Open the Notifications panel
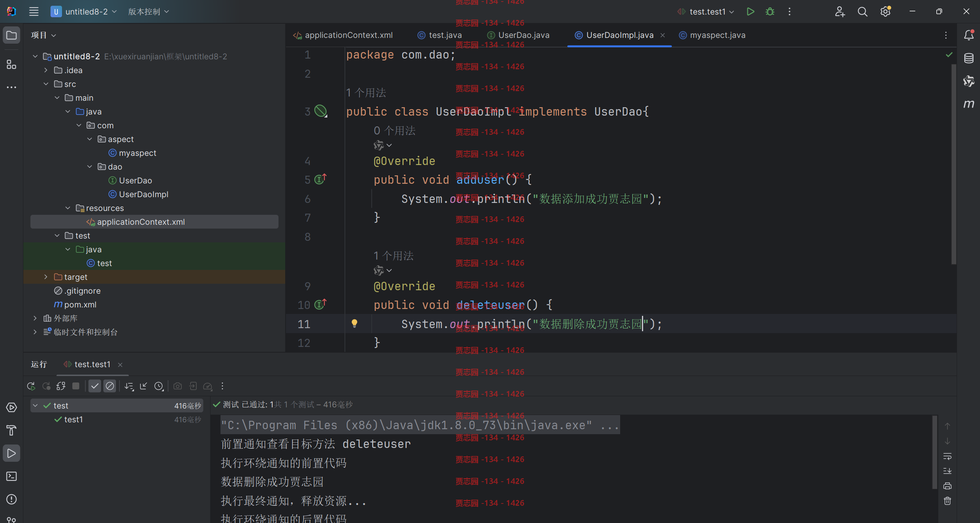Screen dimensions: 980x523 pos(969,35)
